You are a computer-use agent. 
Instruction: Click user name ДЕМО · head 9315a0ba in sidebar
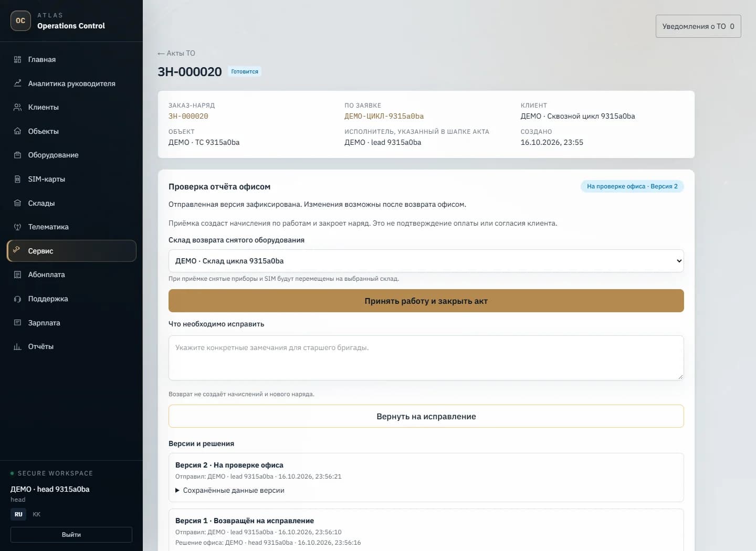click(50, 489)
